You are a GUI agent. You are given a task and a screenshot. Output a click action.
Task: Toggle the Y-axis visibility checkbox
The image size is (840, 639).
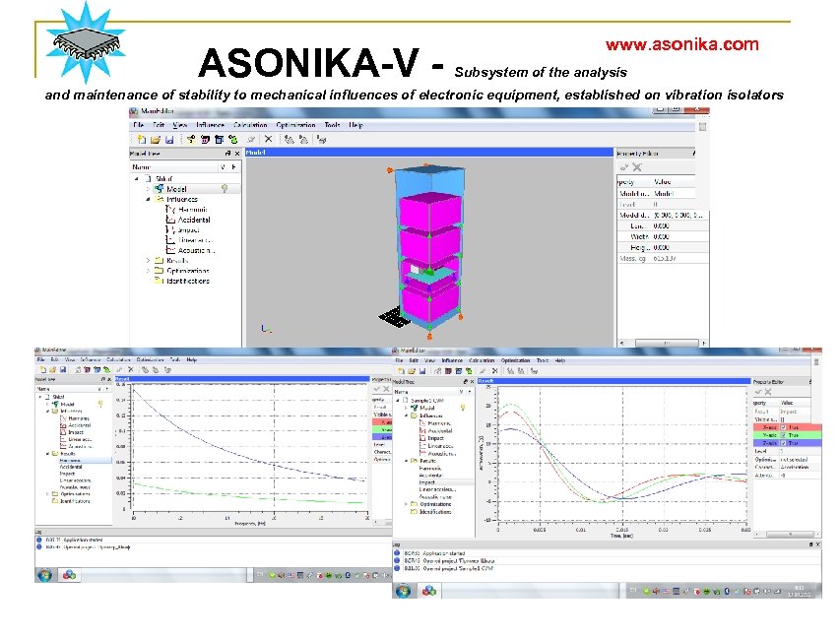click(x=784, y=435)
